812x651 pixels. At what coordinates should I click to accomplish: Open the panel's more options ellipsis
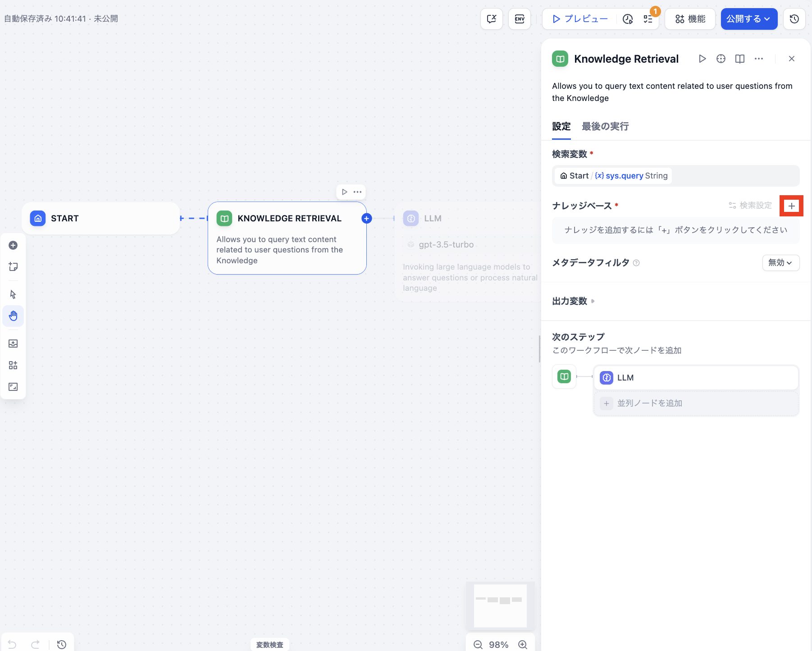click(x=759, y=59)
